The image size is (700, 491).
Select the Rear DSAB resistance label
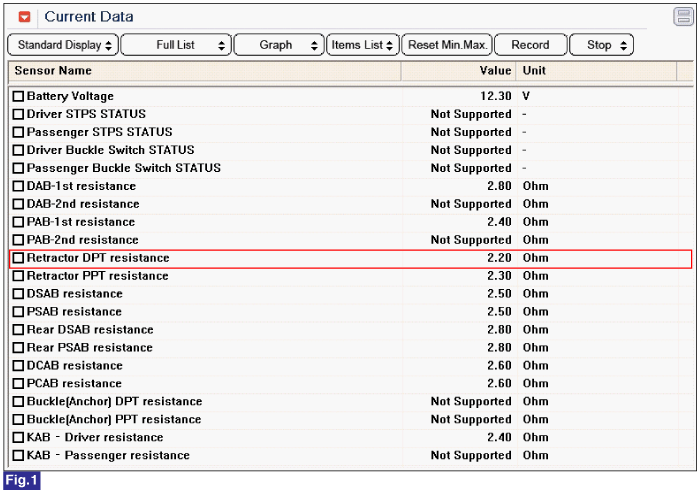tap(90, 330)
